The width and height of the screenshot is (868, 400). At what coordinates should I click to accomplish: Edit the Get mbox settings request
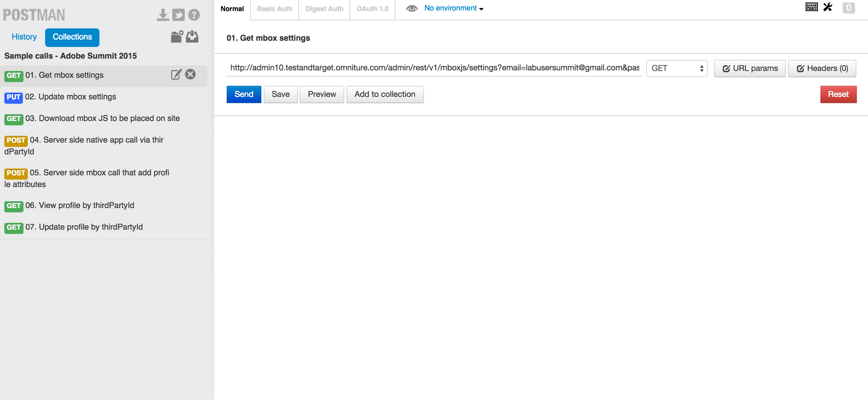tap(176, 74)
